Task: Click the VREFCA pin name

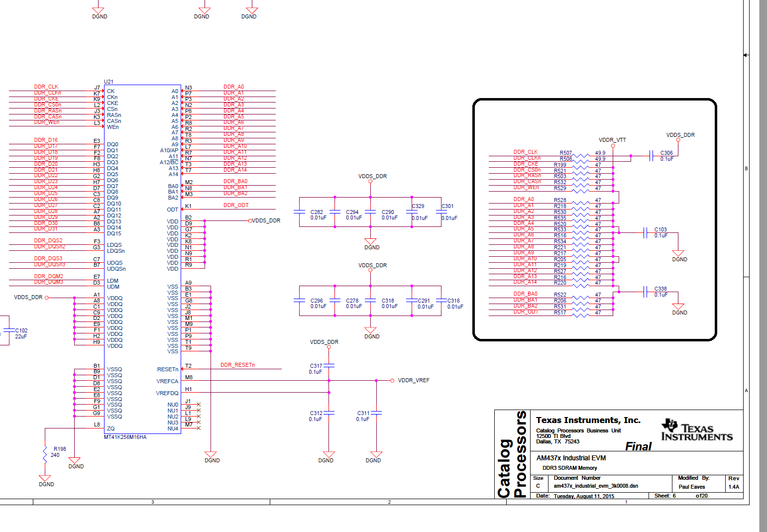Action: click(167, 381)
